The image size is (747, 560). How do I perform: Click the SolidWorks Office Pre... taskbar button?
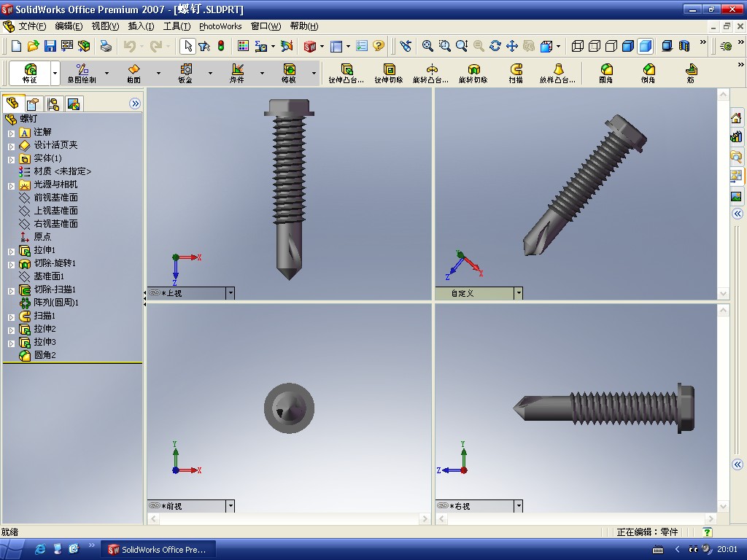point(158,550)
